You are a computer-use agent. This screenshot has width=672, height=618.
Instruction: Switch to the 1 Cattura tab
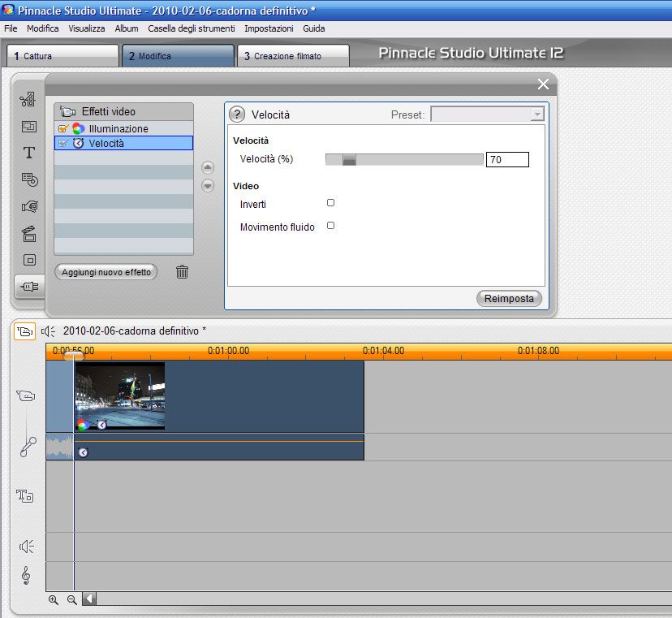(62, 56)
